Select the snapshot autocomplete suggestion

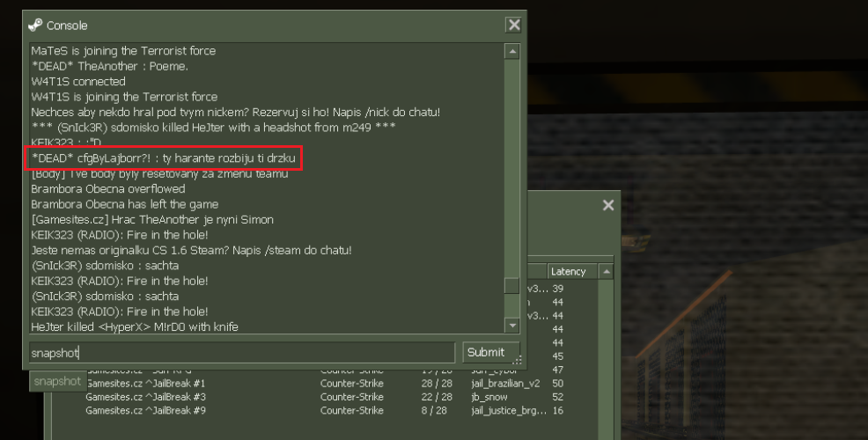[57, 381]
